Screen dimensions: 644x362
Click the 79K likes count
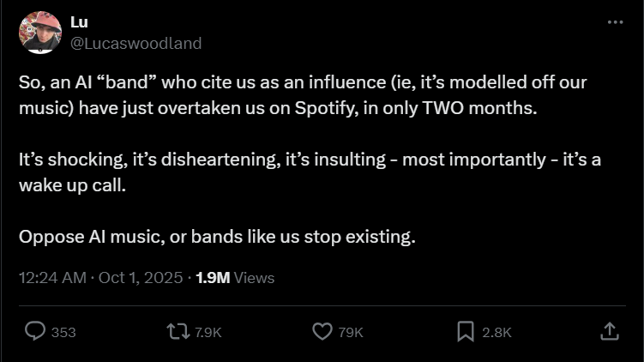point(351,332)
